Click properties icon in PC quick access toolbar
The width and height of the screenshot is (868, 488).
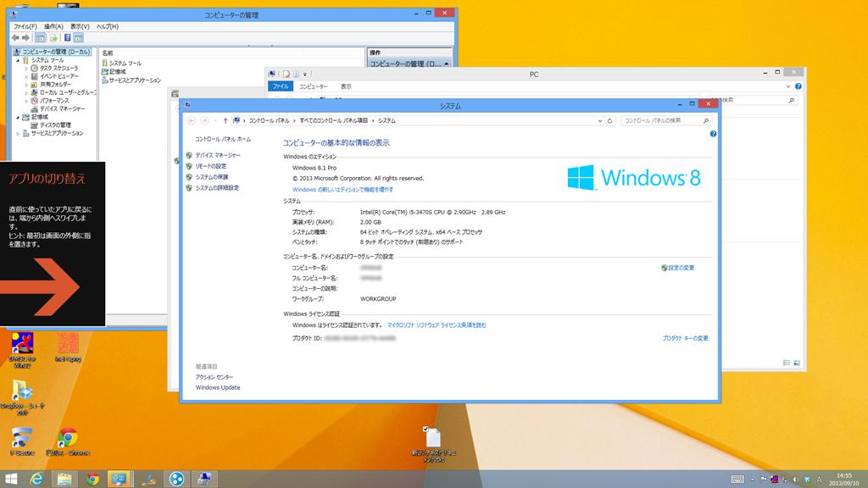(x=287, y=75)
